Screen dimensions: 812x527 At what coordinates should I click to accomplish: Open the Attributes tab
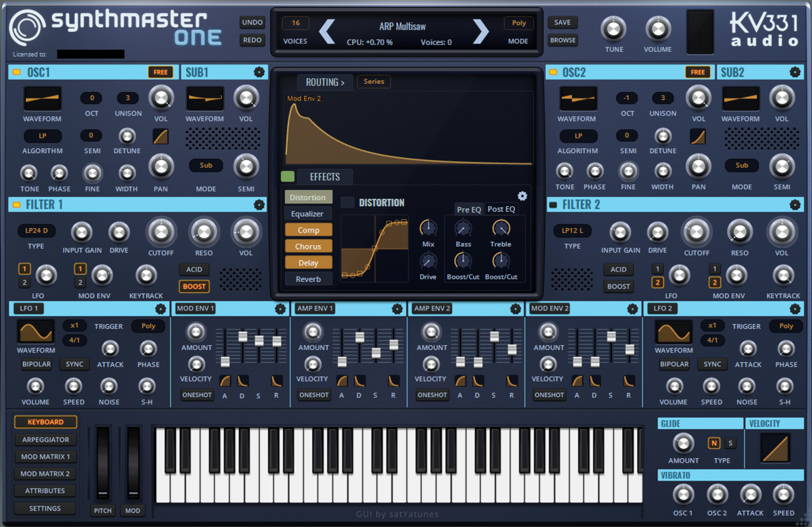coord(46,491)
